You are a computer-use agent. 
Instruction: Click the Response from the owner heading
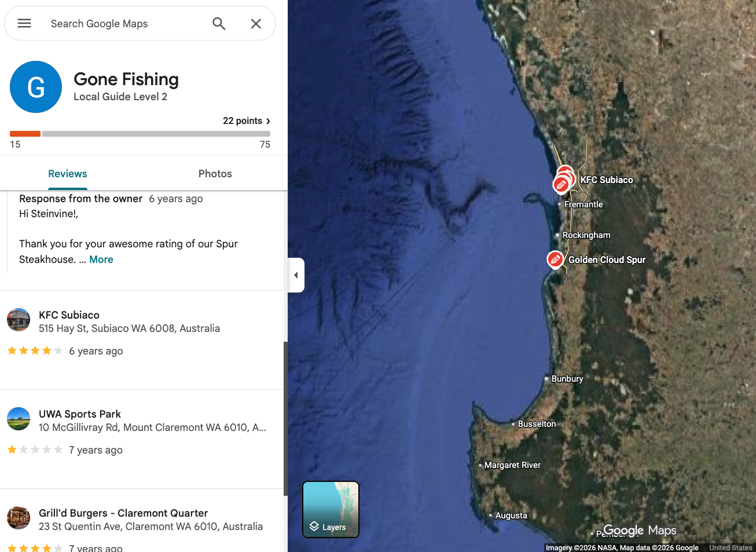pos(80,199)
